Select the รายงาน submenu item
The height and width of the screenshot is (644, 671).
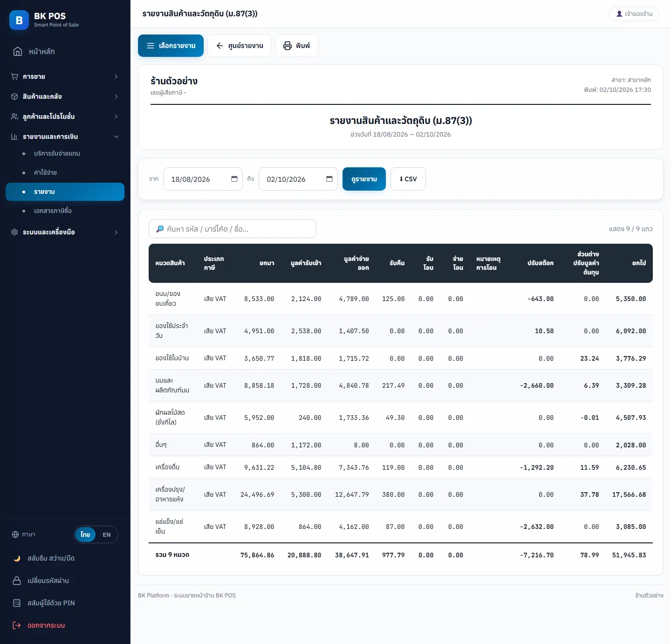pyautogui.click(x=65, y=192)
